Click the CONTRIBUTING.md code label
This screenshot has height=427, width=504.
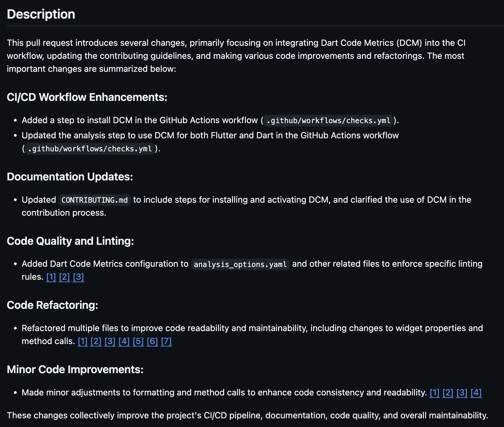point(95,200)
